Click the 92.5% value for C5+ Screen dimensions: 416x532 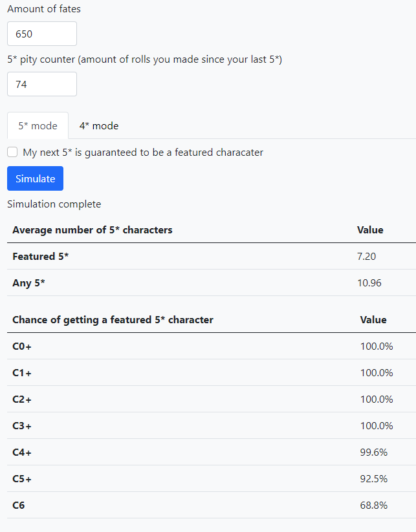373,478
